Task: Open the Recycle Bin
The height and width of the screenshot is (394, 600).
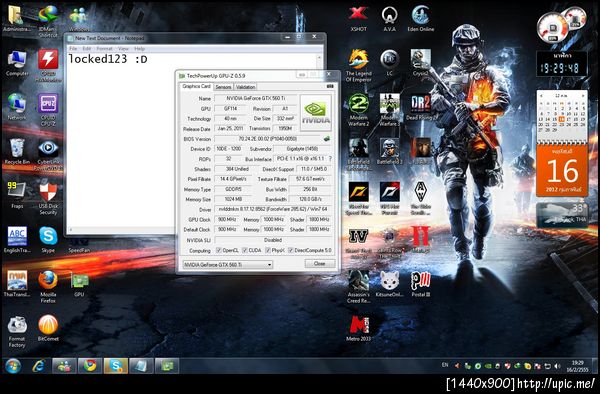Action: pyautogui.click(x=16, y=151)
